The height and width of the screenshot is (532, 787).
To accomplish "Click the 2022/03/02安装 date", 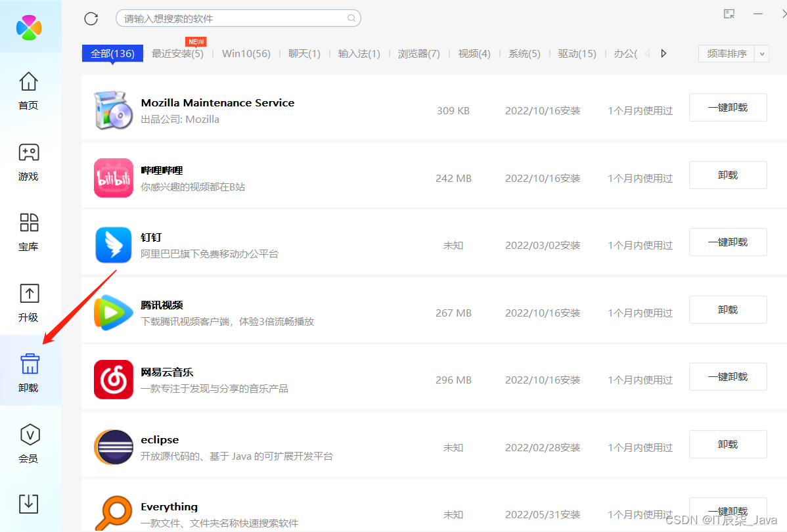I will coord(543,246).
